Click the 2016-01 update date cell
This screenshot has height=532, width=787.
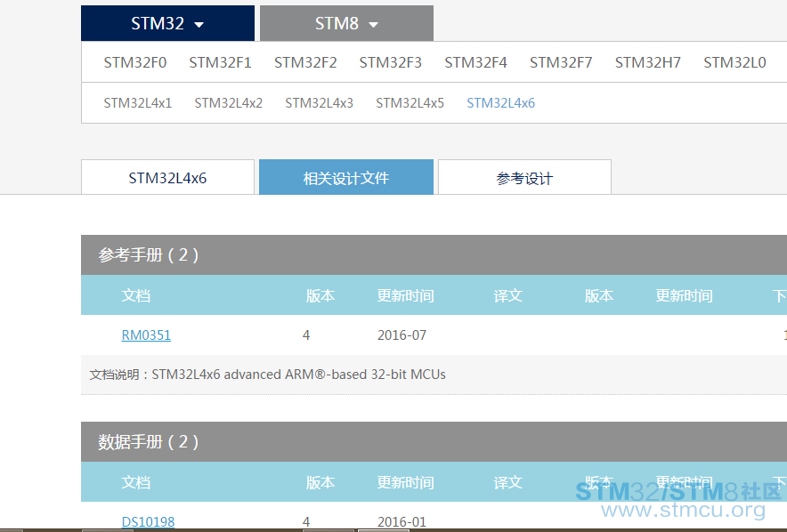click(402, 522)
